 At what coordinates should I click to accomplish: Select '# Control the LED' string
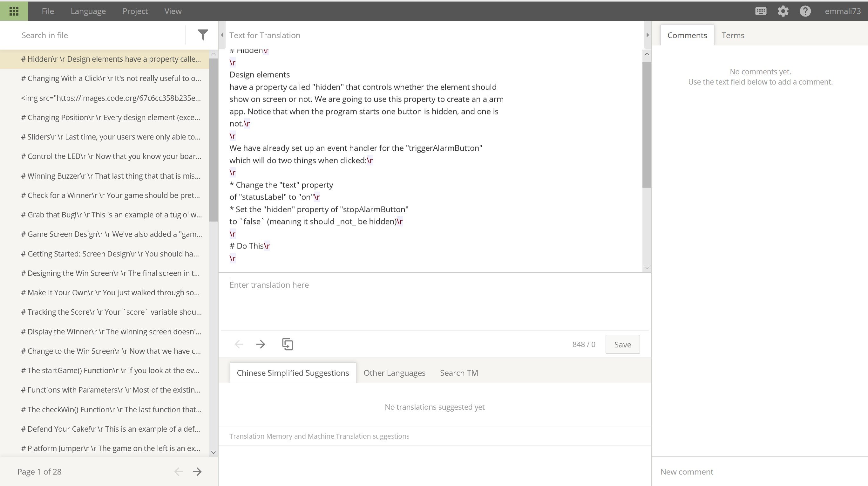(x=105, y=156)
